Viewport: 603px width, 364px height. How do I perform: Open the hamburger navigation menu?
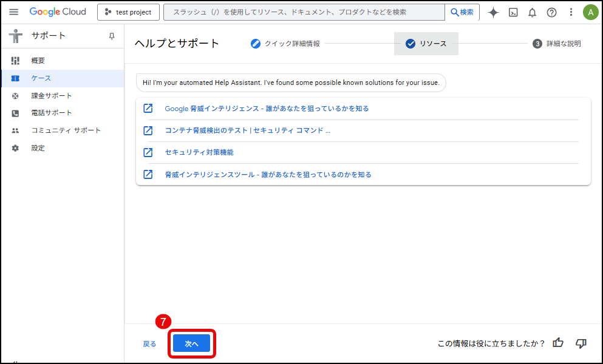point(14,12)
